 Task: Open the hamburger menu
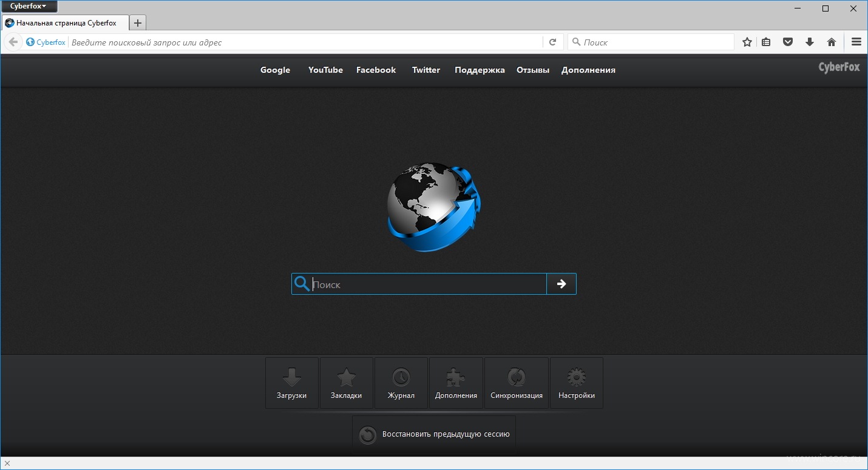click(x=856, y=42)
